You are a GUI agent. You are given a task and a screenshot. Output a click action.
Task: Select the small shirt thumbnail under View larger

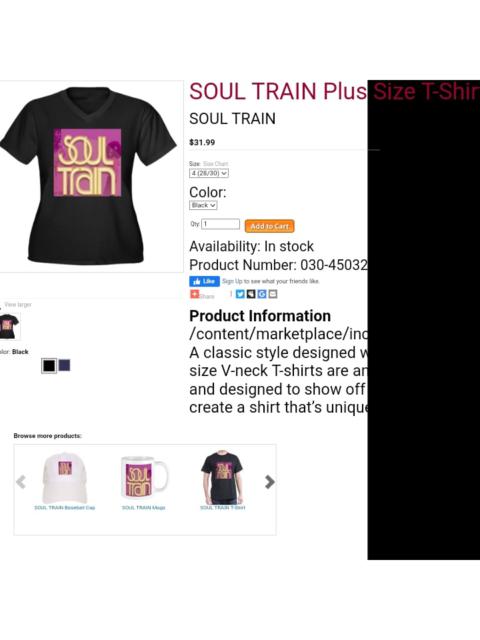(x=9, y=327)
